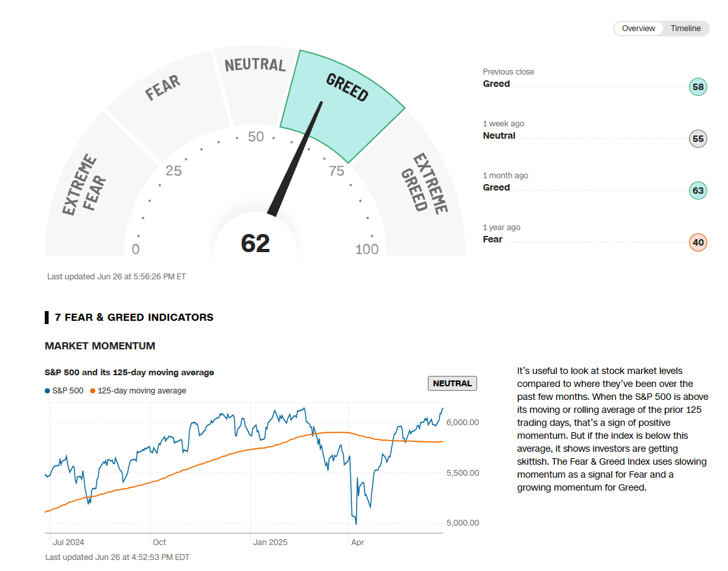Click the Jan 2025 marker on chart axis
This screenshot has height=571, width=728.
270,542
